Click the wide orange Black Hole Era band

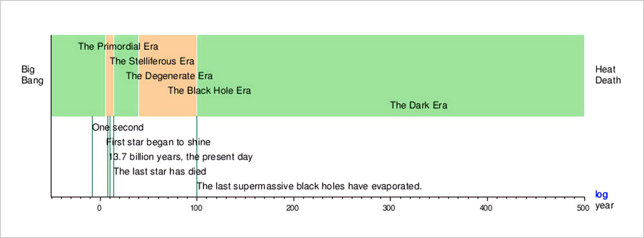[167, 76]
